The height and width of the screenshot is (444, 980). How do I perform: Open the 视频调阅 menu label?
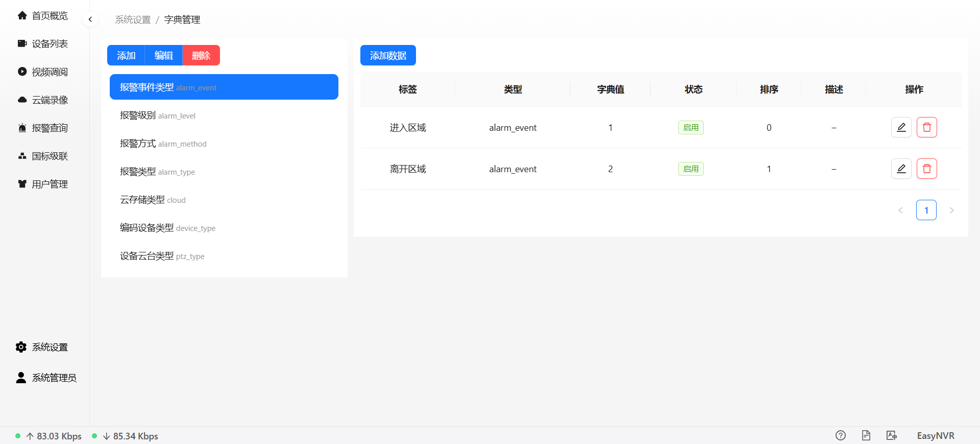[50, 72]
